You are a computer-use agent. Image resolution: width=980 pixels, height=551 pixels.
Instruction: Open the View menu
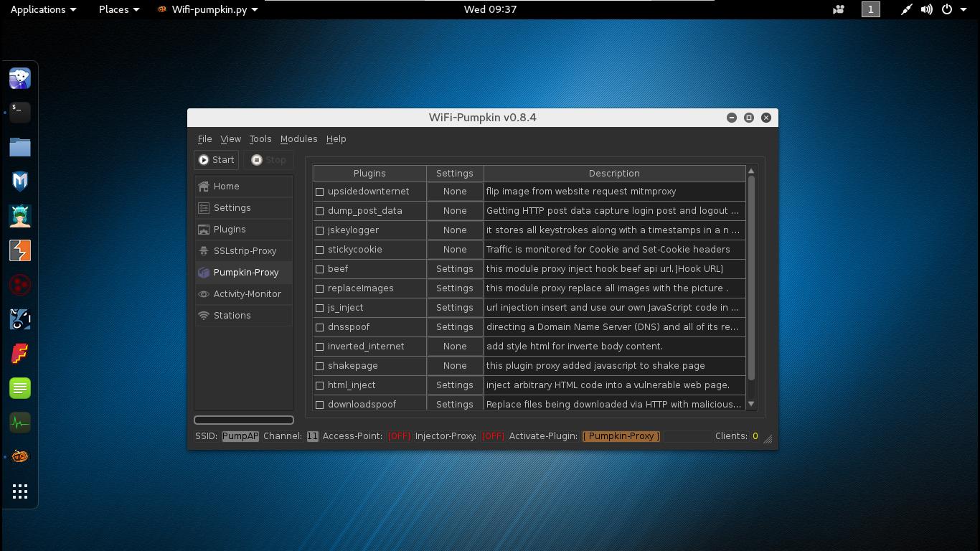(230, 139)
